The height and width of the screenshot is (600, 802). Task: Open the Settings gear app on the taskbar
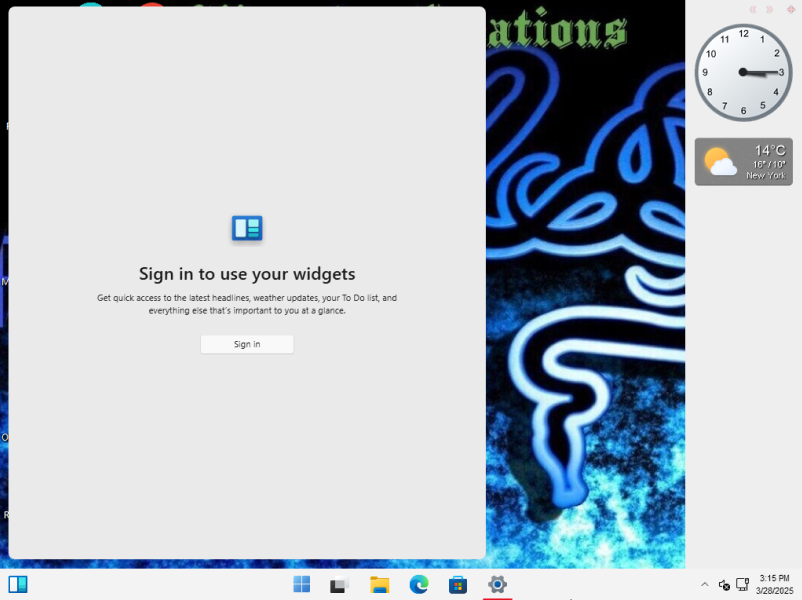click(497, 584)
